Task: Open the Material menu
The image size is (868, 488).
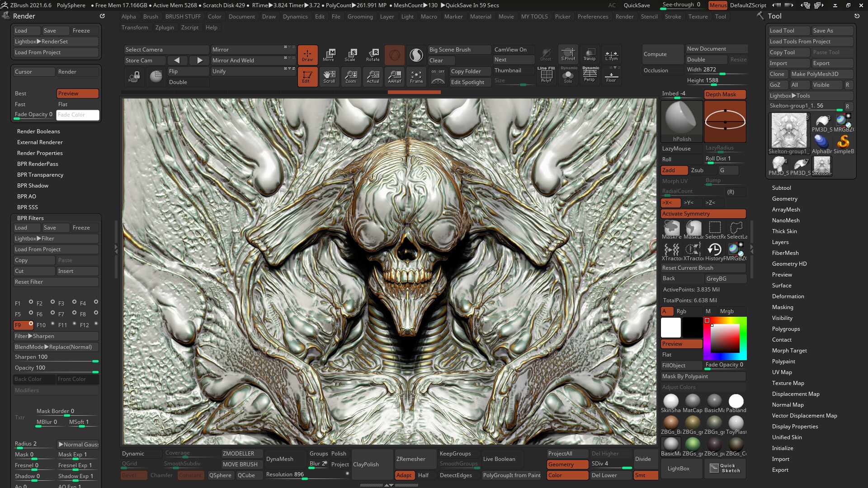Action: [481, 17]
